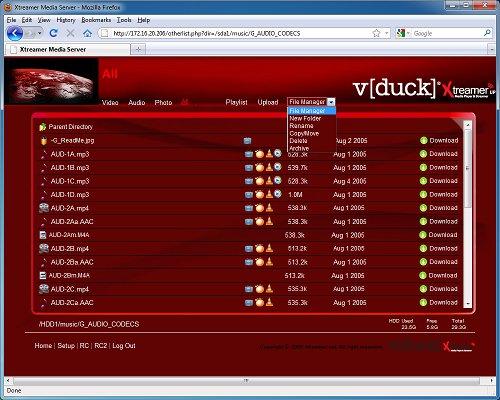The image size is (500, 400).
Task: Click the horizontal scrollbar at the page bottom
Action: pyautogui.click(x=246, y=380)
